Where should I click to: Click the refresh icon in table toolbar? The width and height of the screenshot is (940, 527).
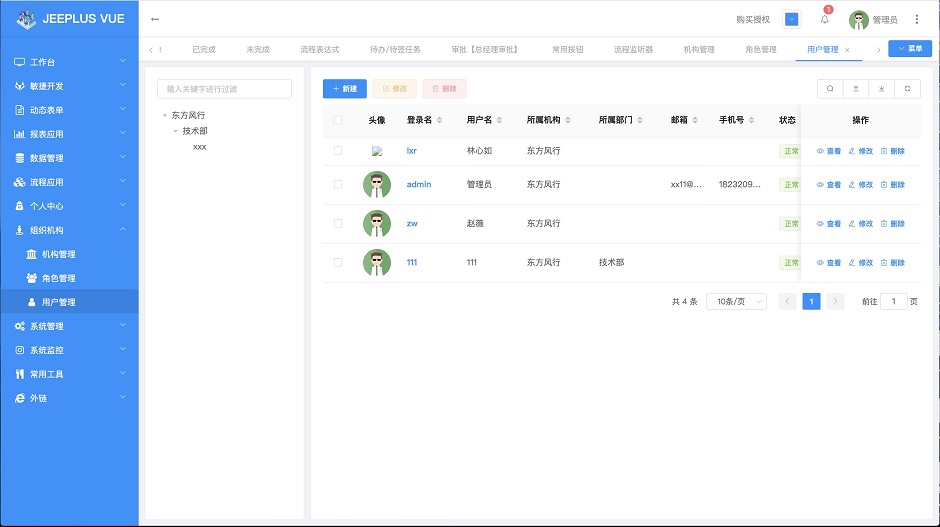click(x=907, y=89)
